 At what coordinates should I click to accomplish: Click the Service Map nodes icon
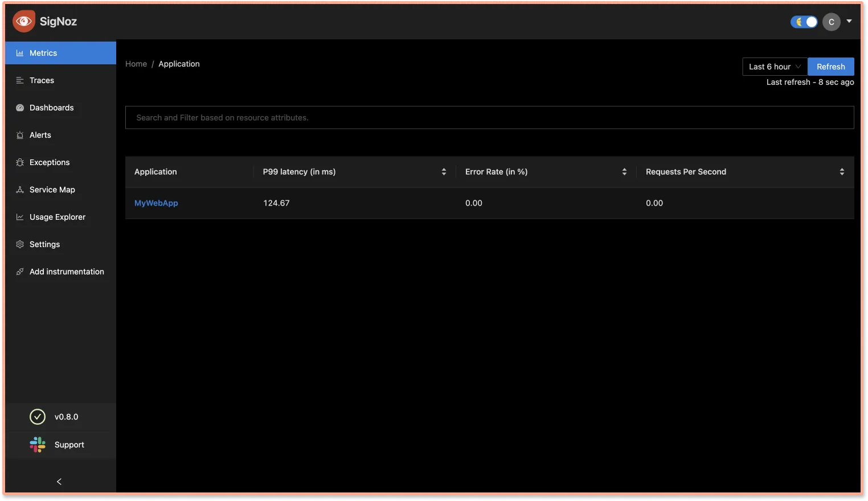pyautogui.click(x=20, y=190)
